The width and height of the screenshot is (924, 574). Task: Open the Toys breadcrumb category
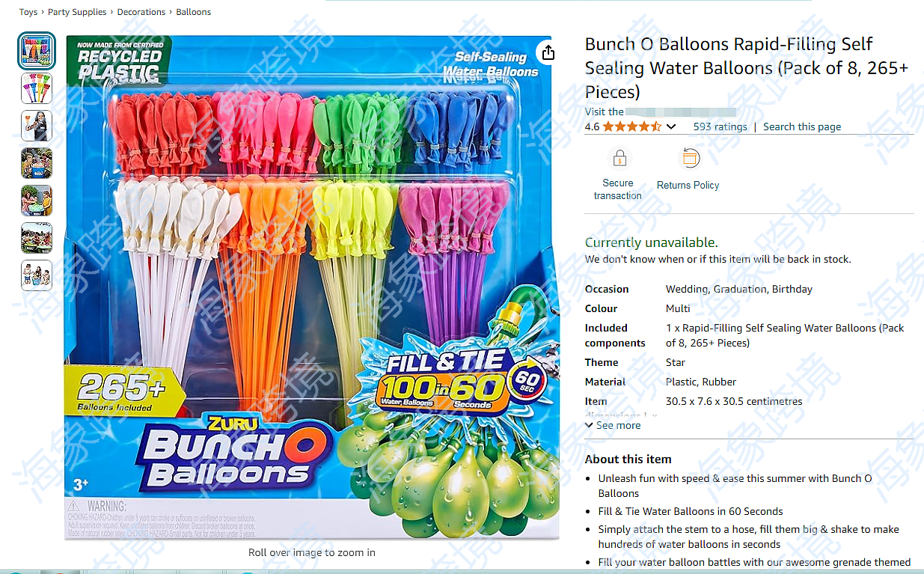[x=28, y=12]
